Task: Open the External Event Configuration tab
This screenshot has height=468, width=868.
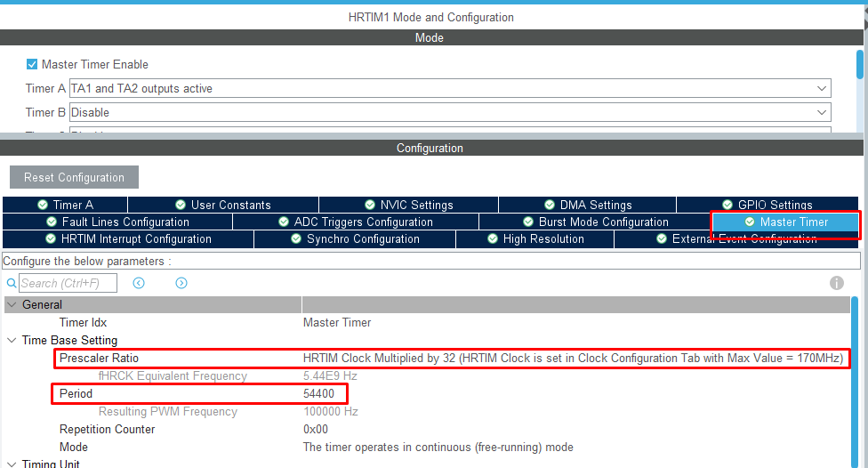Action: point(736,238)
